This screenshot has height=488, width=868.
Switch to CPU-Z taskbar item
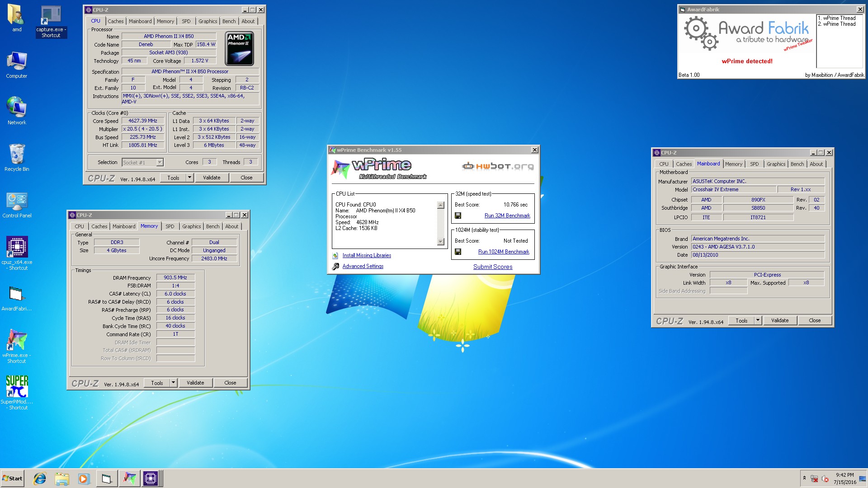point(151,479)
